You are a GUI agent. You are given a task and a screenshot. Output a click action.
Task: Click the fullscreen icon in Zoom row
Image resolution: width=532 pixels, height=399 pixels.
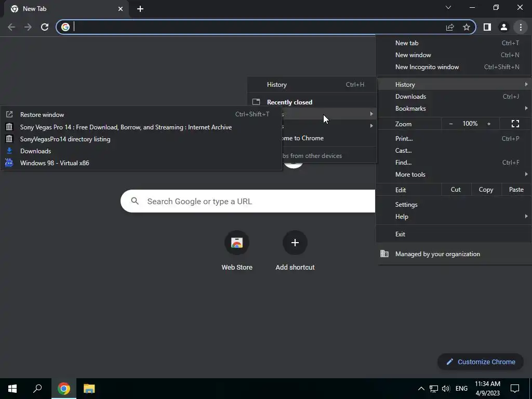515,124
